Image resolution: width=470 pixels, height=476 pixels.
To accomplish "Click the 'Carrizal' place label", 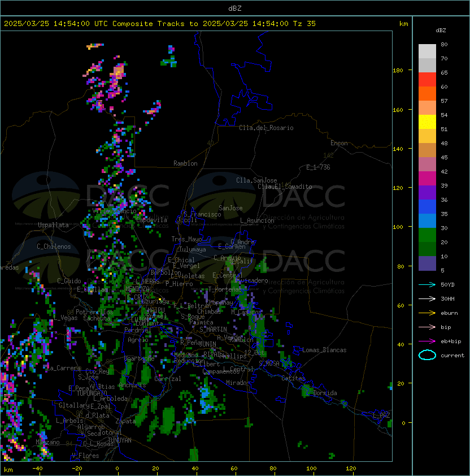I will [x=168, y=379].
